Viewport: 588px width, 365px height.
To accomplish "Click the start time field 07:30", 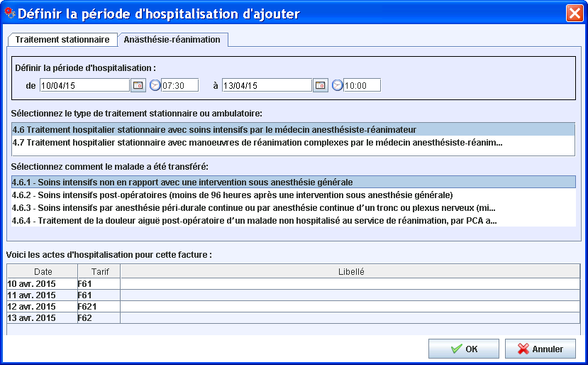I will tap(179, 85).
